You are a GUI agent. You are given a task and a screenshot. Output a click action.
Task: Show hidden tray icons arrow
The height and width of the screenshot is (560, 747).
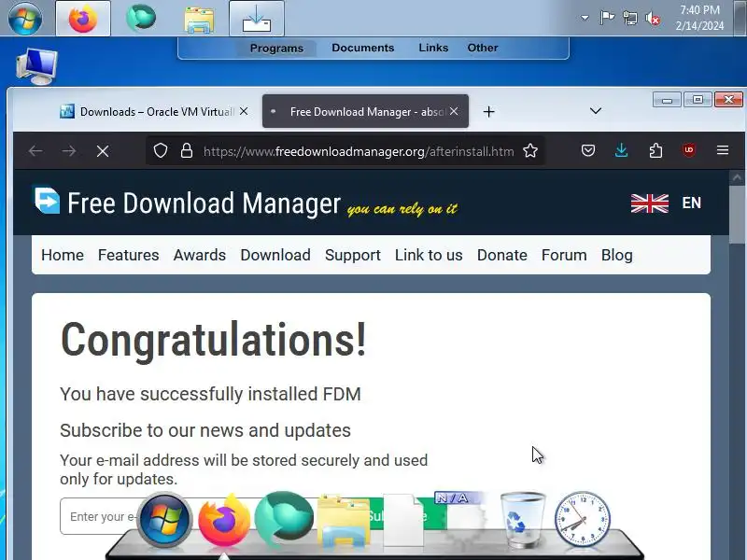pyautogui.click(x=585, y=18)
